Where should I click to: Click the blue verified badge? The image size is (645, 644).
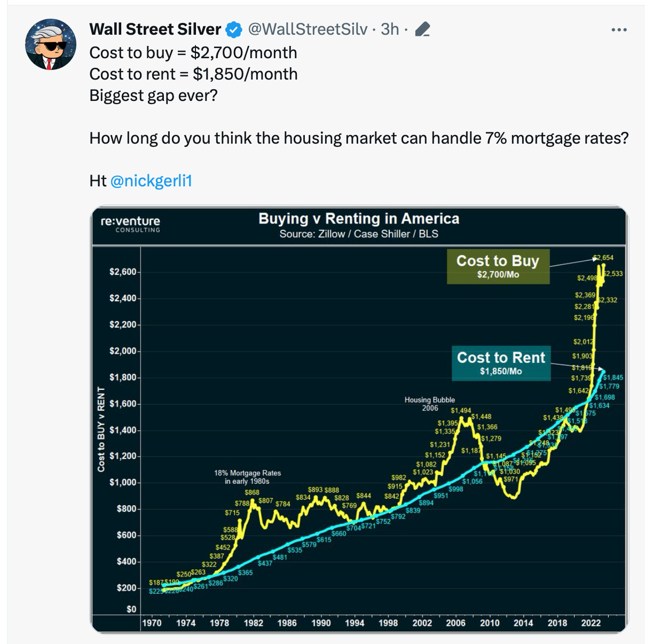[233, 30]
